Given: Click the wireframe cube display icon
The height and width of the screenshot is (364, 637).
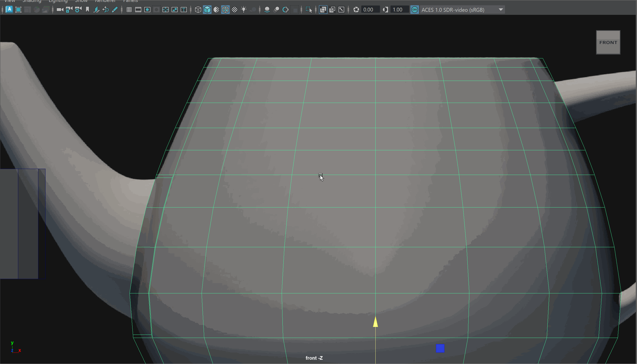Looking at the screenshot, I should point(198,10).
